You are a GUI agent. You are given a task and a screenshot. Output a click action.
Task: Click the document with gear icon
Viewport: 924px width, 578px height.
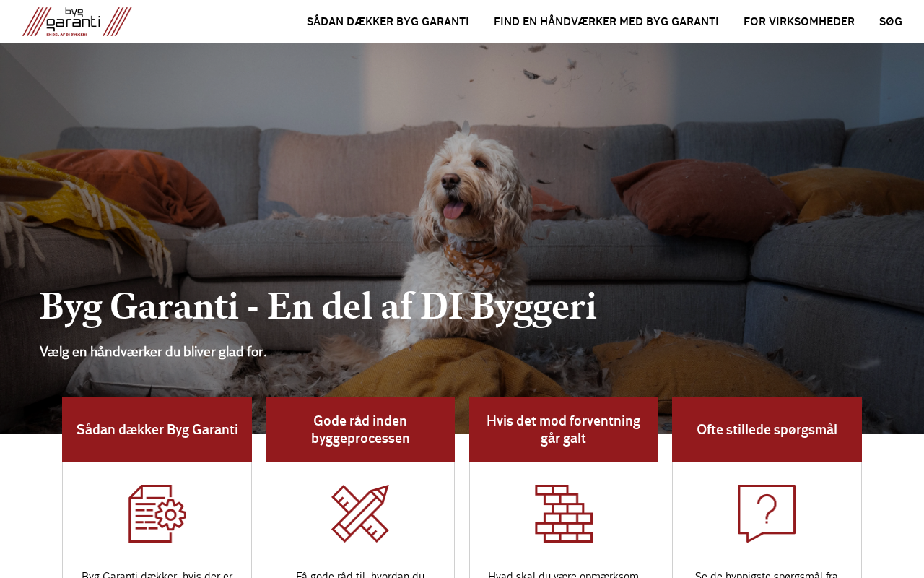[x=157, y=514]
